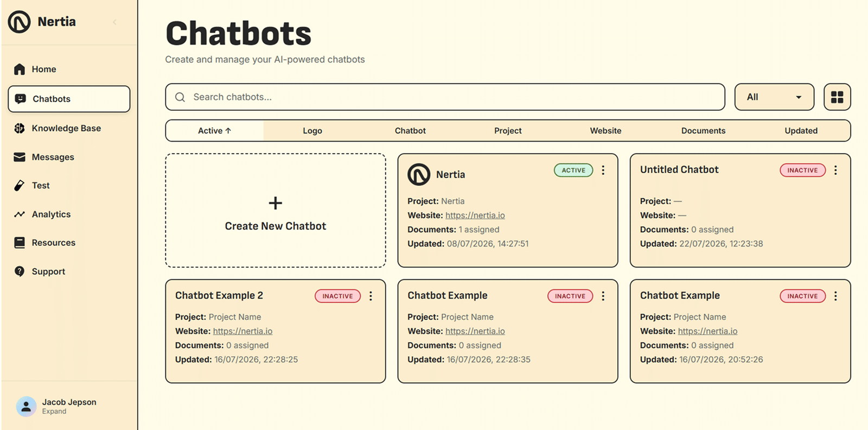Screen dimensions: 868x430
Task: Click the Nertia chatbot card title
Action: coord(450,175)
